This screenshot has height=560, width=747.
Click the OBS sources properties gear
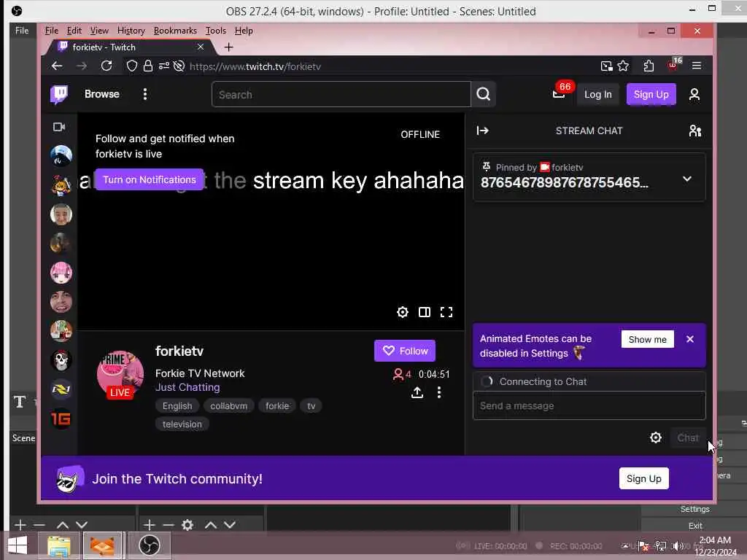coord(187,525)
